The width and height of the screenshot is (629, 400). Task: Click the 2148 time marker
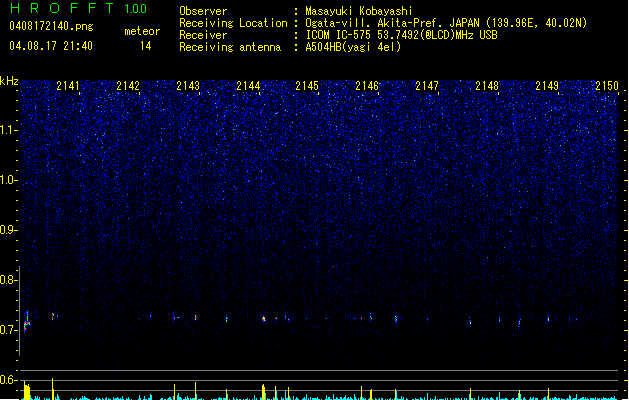(x=487, y=86)
